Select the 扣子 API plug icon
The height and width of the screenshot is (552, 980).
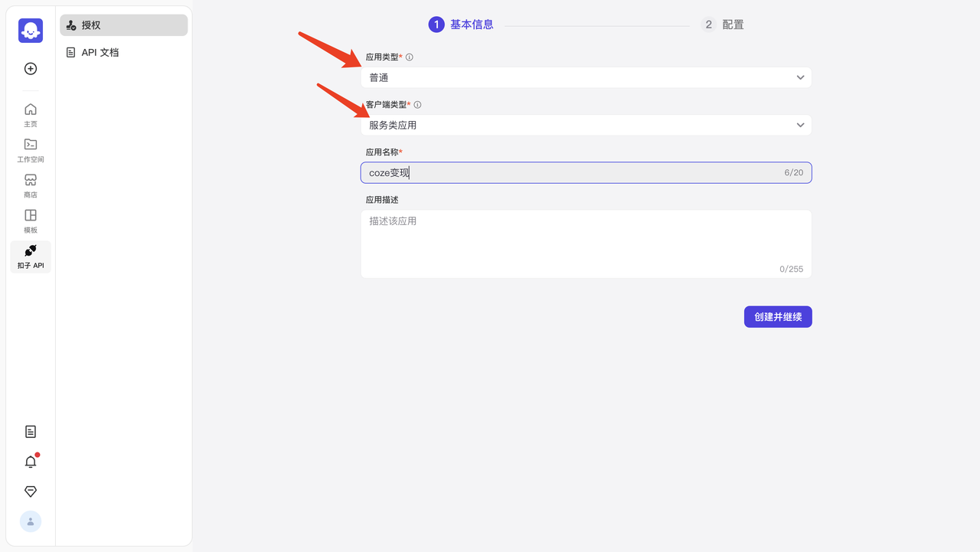[x=31, y=257]
